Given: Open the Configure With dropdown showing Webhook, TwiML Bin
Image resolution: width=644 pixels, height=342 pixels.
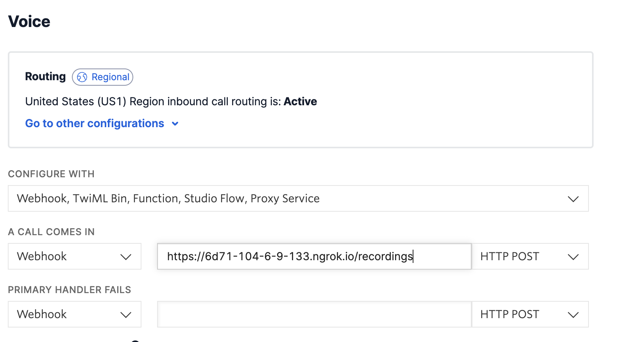Looking at the screenshot, I should (x=298, y=198).
